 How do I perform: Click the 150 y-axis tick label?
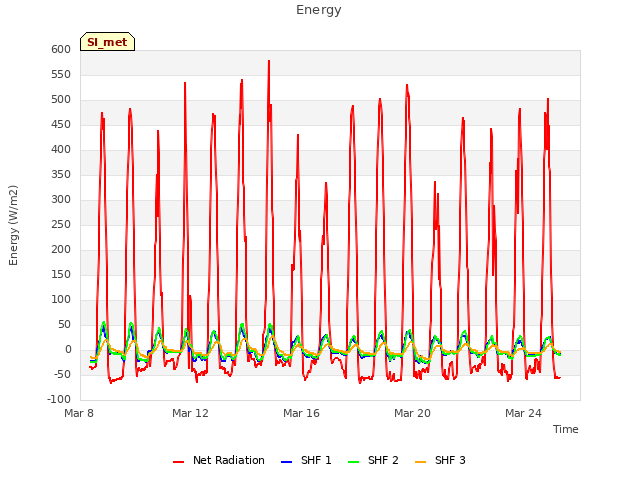point(61,275)
